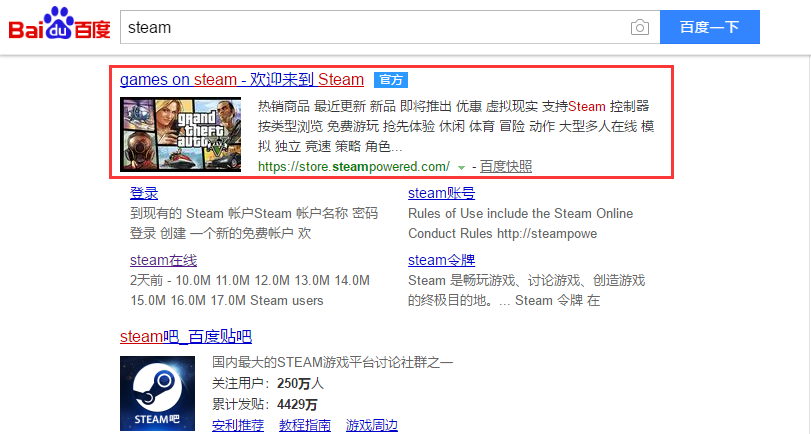Open the 教程指南 link
The image size is (811, 434).
coord(305,425)
